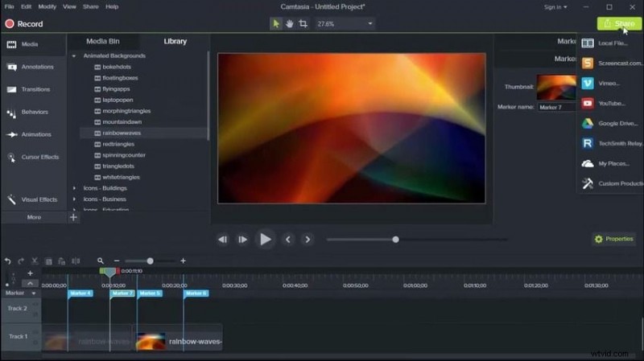
Task: Open the Animations panel
Action: 33,134
